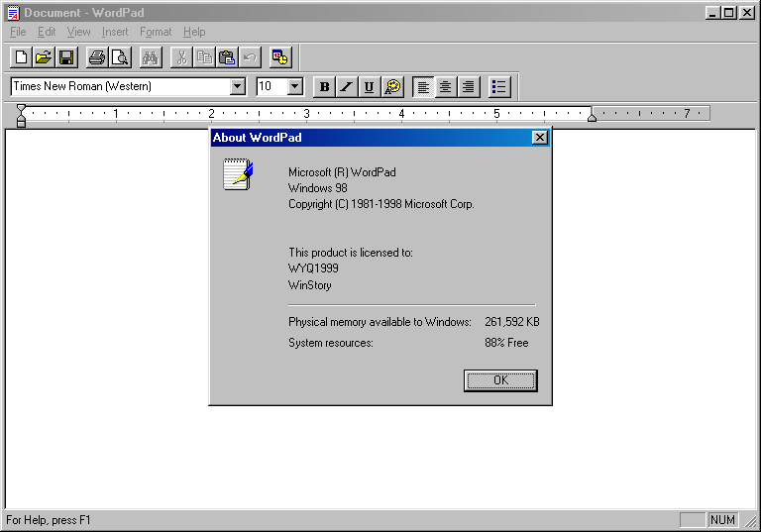Save the document with the floppy disk icon

(x=66, y=57)
